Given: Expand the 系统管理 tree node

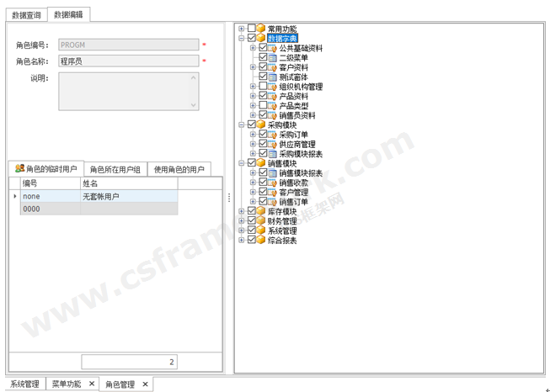Looking at the screenshot, I should pos(242,230).
